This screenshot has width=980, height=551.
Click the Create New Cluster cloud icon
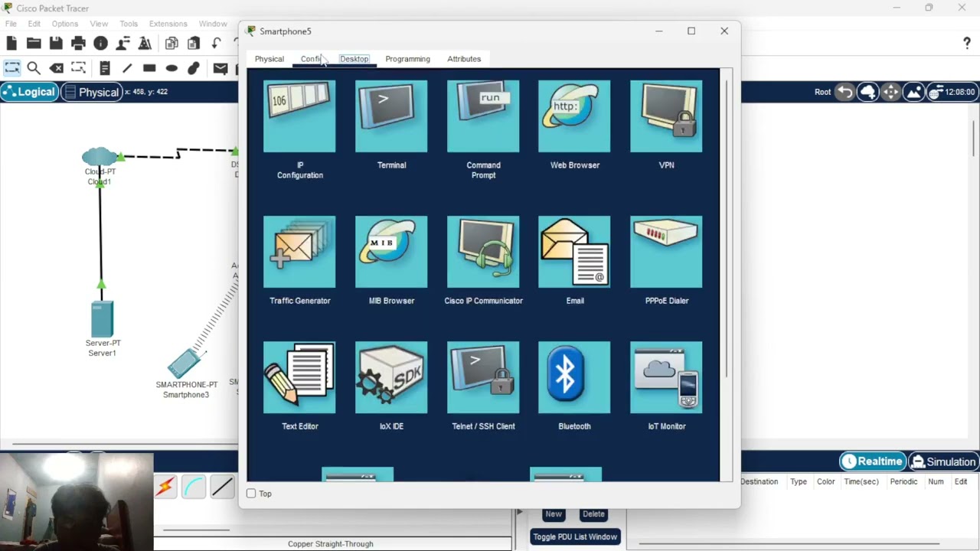(867, 92)
